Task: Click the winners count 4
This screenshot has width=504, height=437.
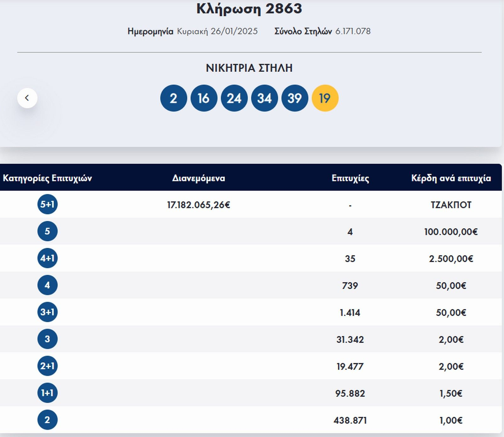Action: click(350, 232)
